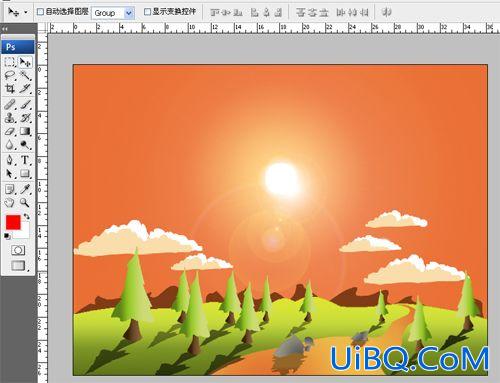
Task: Select the History Brush tool
Action: tap(25, 118)
